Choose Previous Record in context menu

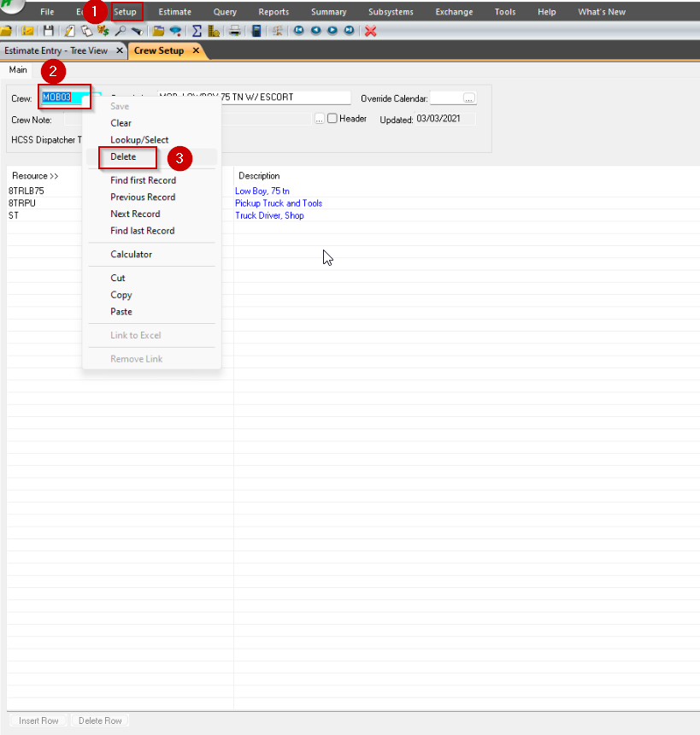(143, 197)
